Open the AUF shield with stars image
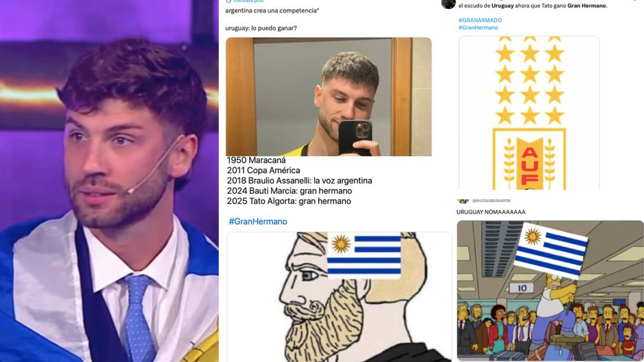This screenshot has width=644, height=362. coord(529,113)
